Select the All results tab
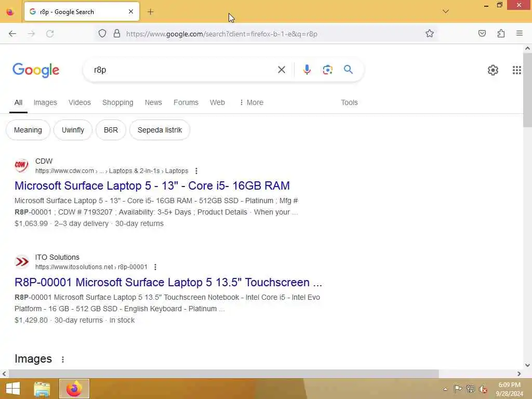This screenshot has width=532, height=399. pyautogui.click(x=18, y=102)
